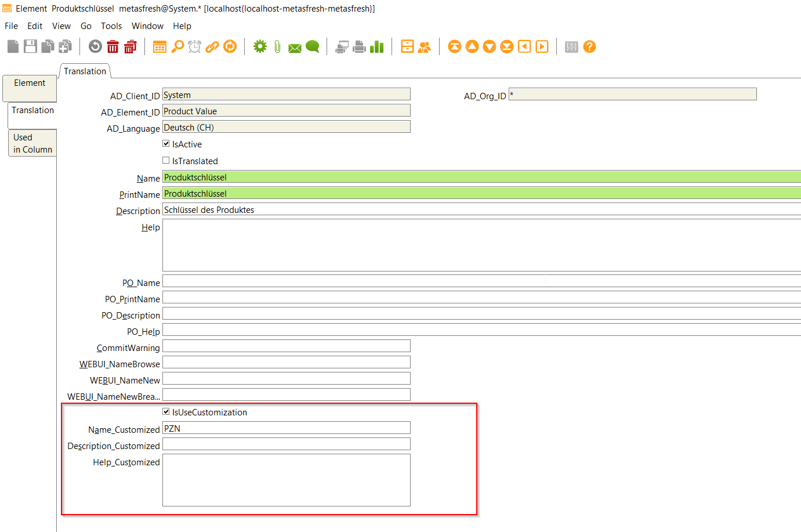Click the printer icon
Screen dimensions: 801x532
[x=360, y=46]
